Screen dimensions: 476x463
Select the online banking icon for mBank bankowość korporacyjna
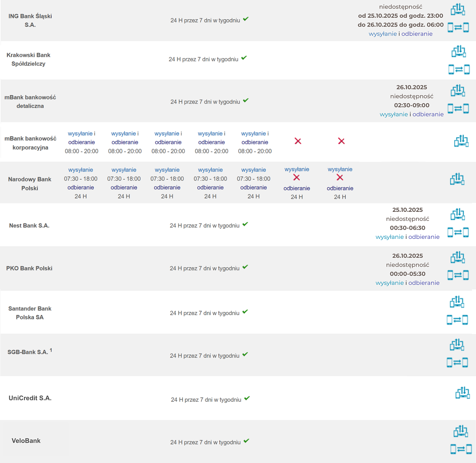point(461,141)
